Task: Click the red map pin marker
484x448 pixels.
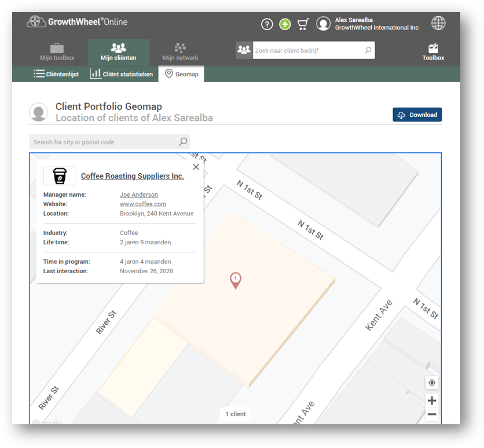Action: click(x=236, y=281)
